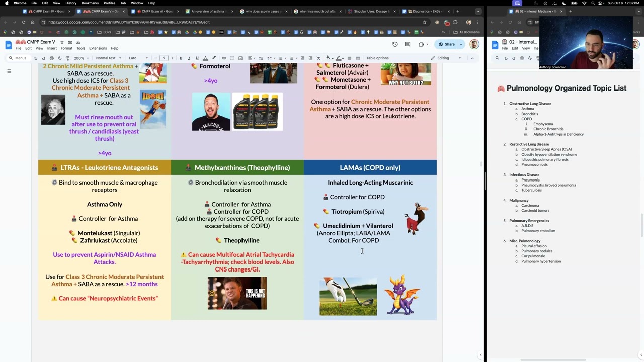Star the CMPP Exam V document
Image resolution: width=644 pixels, height=362 pixels.
click(62, 42)
